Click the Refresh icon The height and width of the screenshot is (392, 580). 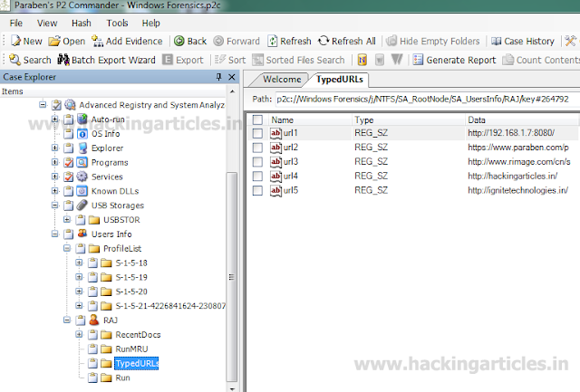point(272,41)
